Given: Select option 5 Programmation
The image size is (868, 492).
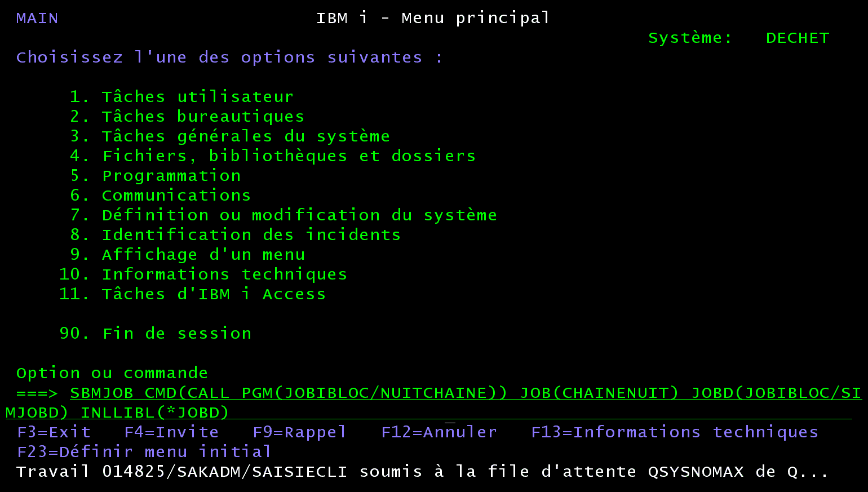Looking at the screenshot, I should pyautogui.click(x=155, y=176).
